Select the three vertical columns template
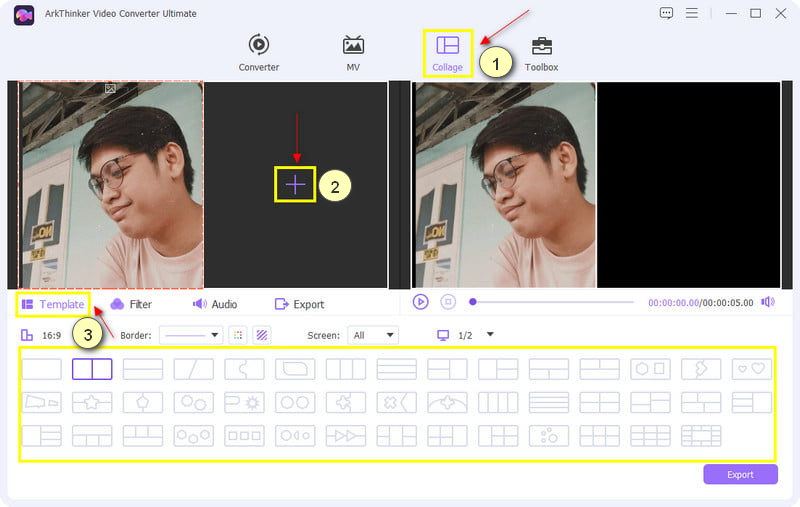 [x=346, y=369]
